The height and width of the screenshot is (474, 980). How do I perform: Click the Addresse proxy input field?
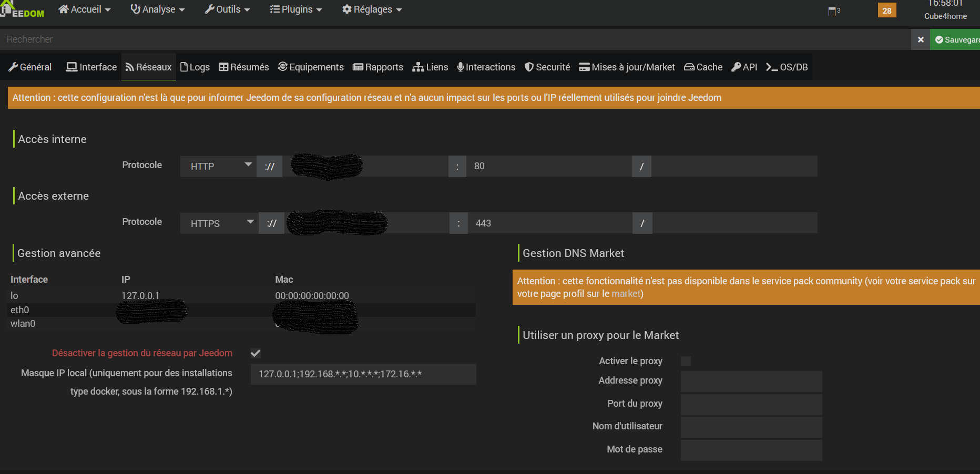click(751, 382)
